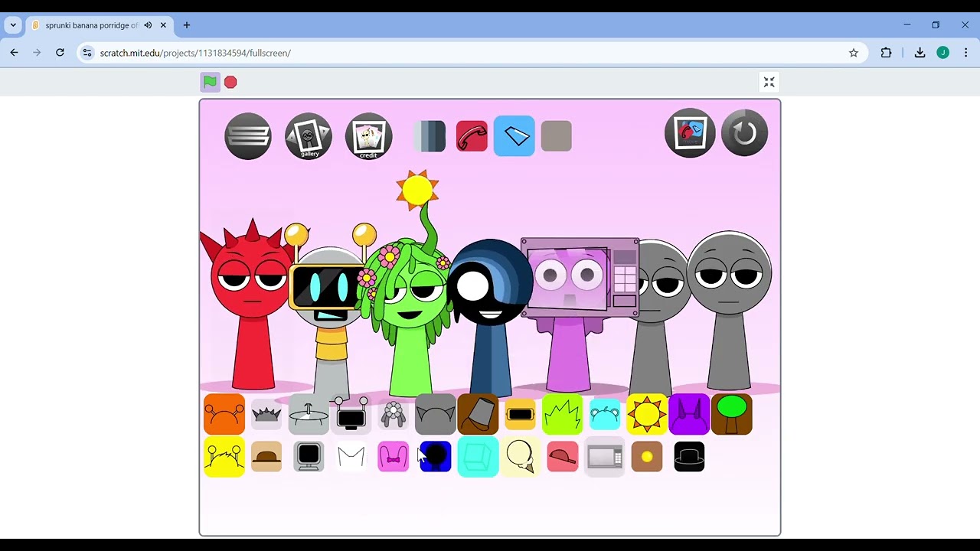Pick the ice cream cone icon
Screen dimensions: 980x551
521,457
